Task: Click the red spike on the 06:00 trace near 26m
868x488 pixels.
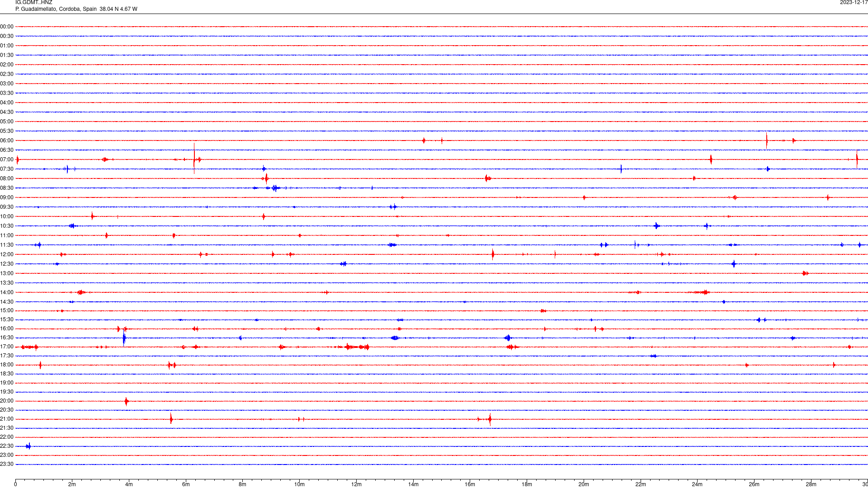Action: tap(767, 140)
